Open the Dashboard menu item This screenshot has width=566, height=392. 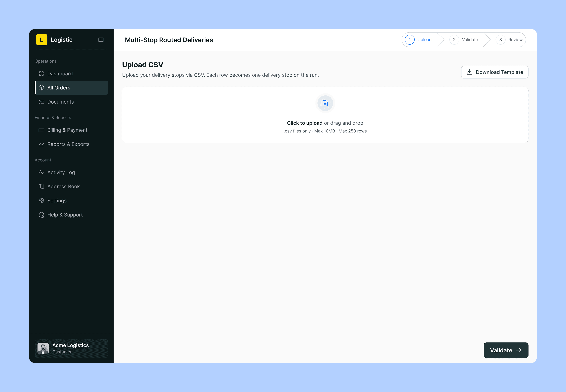(71, 74)
